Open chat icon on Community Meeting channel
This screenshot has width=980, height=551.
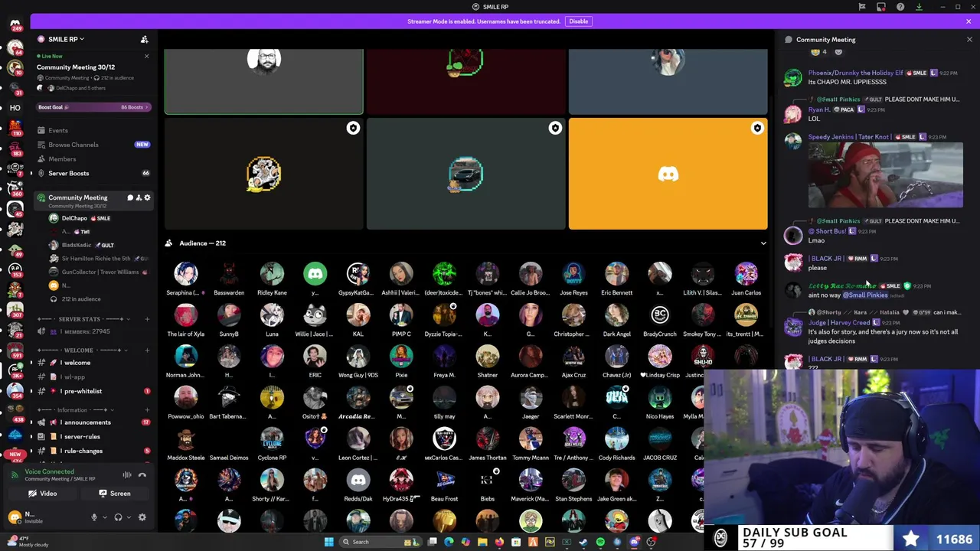(130, 197)
